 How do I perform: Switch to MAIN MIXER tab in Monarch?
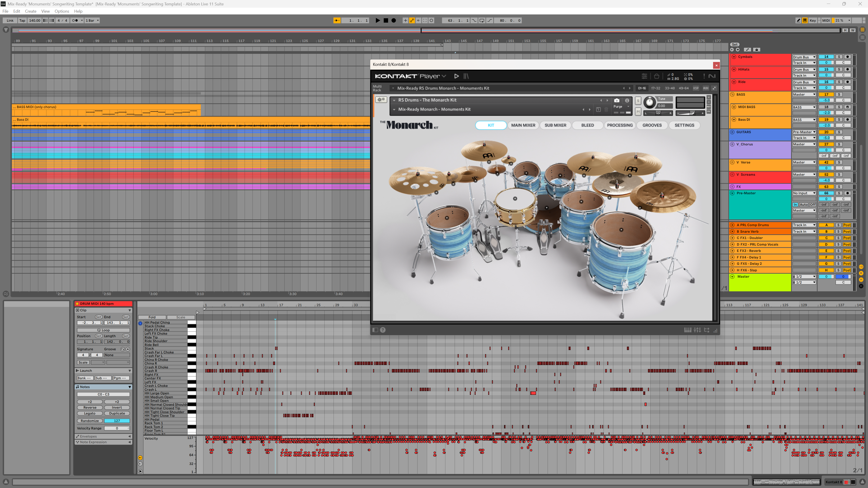tap(523, 125)
